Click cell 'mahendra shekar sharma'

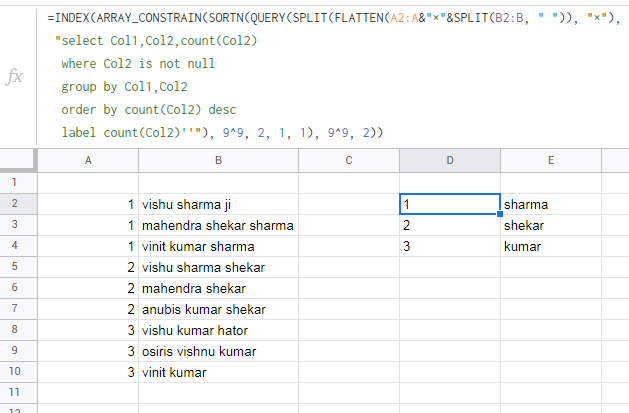pyautogui.click(x=219, y=225)
